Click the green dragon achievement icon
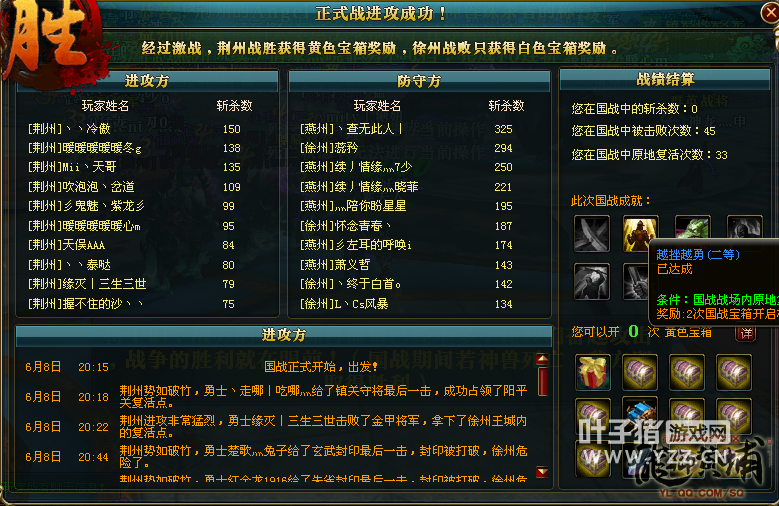The image size is (779, 506). pyautogui.click(x=693, y=228)
